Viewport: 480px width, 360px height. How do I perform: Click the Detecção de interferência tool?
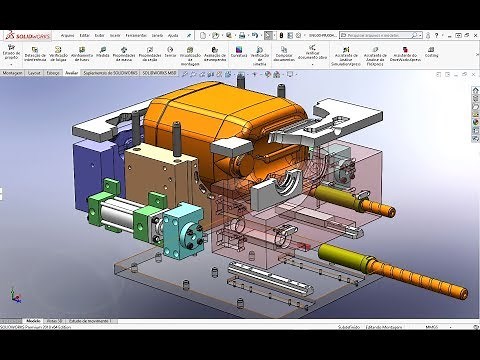point(35,54)
